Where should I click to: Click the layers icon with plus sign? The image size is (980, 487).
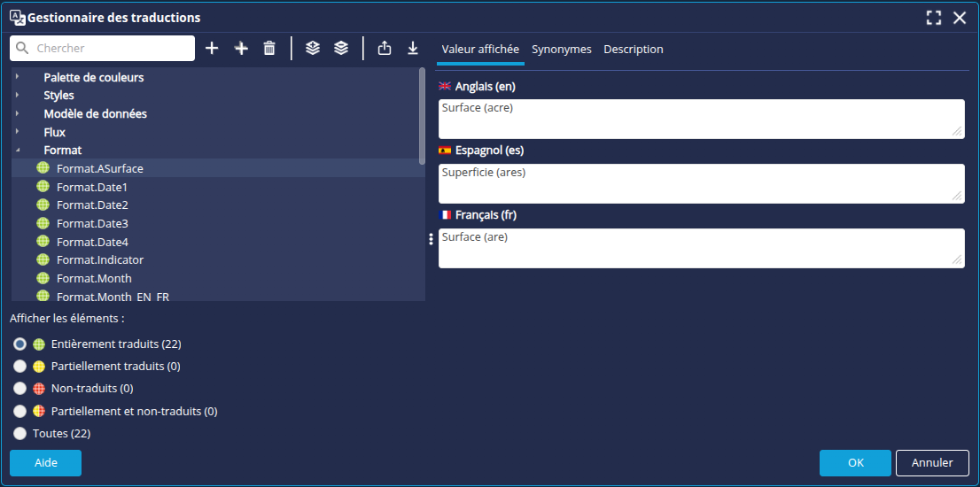click(x=312, y=49)
